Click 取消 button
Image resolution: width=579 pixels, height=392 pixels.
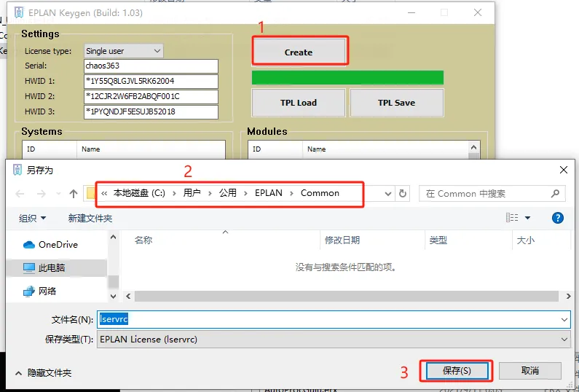(x=530, y=371)
